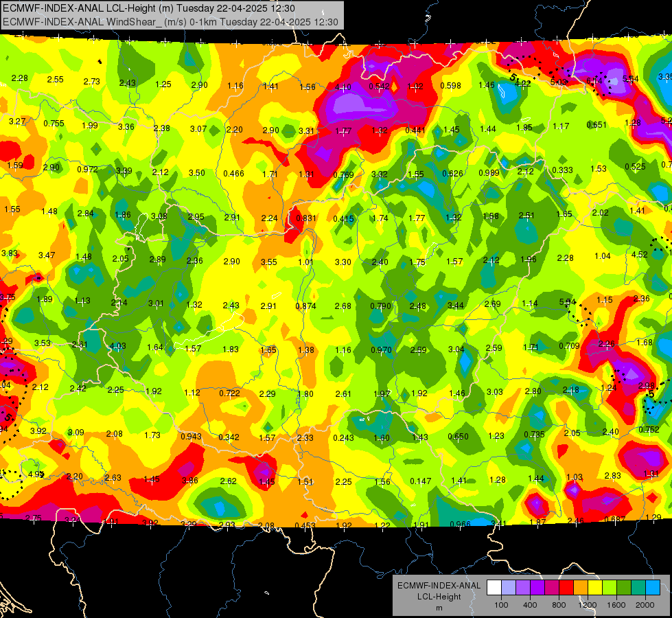Screen dimensions: 672x618
Task: Click the wind shear value "0.441"
Action: [415, 130]
